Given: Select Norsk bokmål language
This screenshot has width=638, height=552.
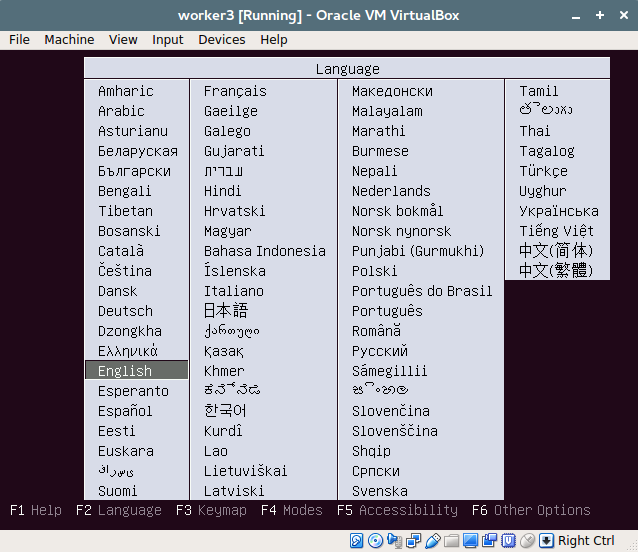Looking at the screenshot, I should [x=398, y=211].
